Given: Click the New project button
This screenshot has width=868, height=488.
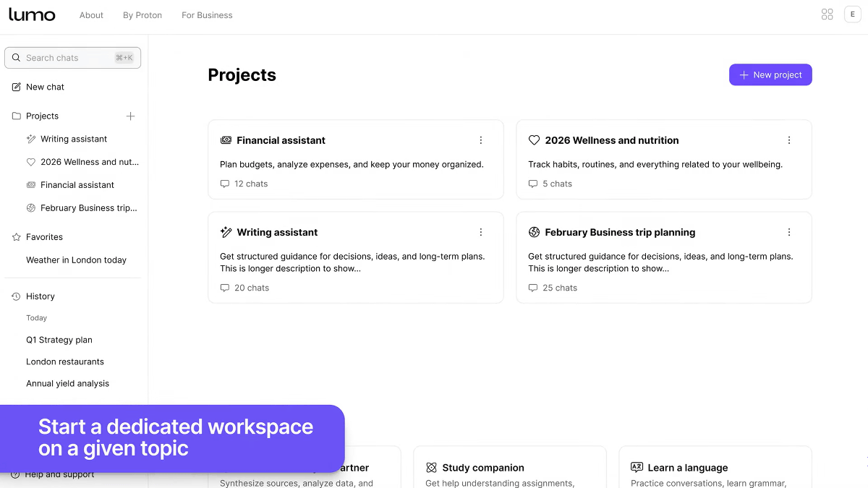Looking at the screenshot, I should tap(770, 74).
